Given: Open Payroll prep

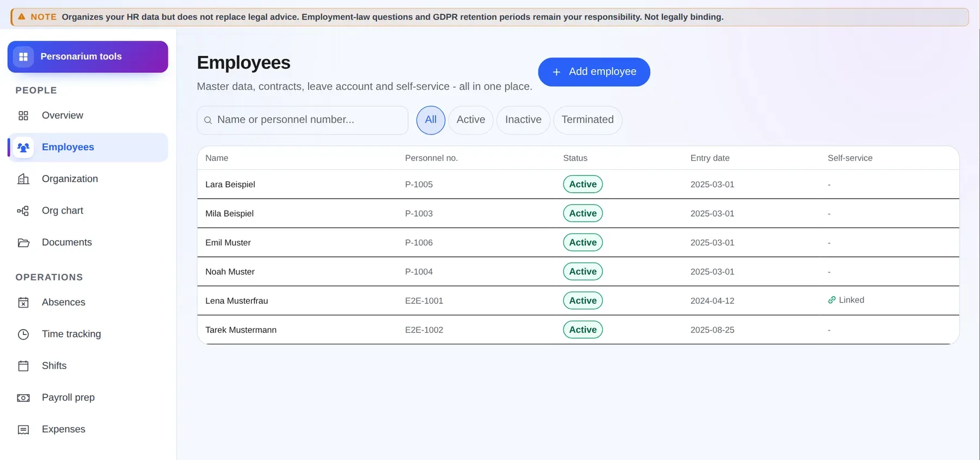Looking at the screenshot, I should tap(88, 398).
